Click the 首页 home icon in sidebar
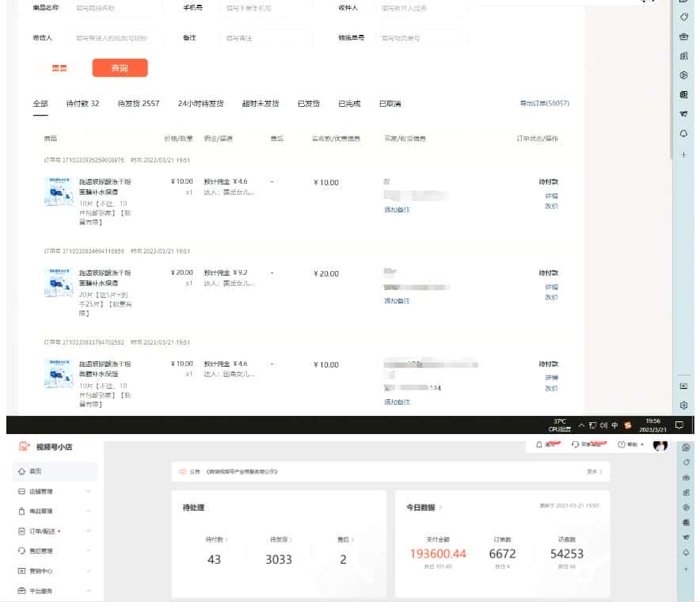The image size is (700, 602). point(21,471)
